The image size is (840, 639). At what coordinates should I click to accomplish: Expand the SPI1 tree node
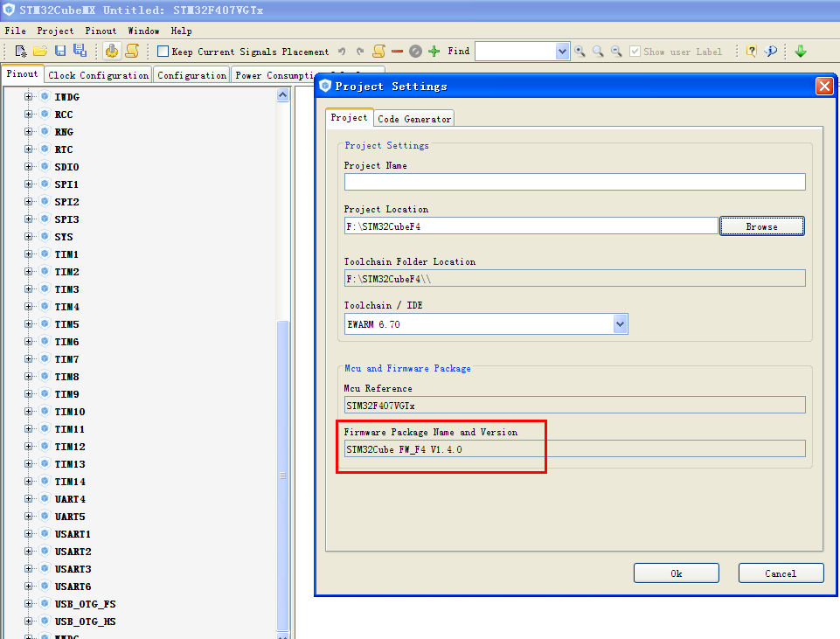tap(28, 184)
